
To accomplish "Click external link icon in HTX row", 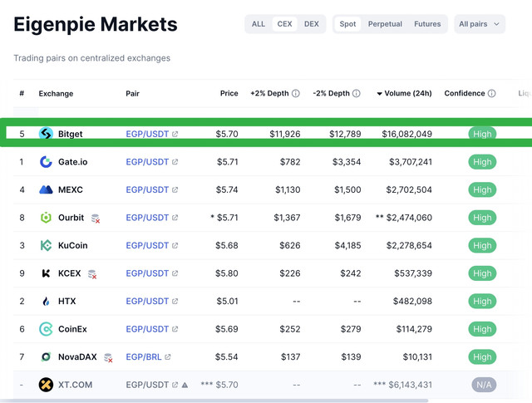I will [175, 302].
